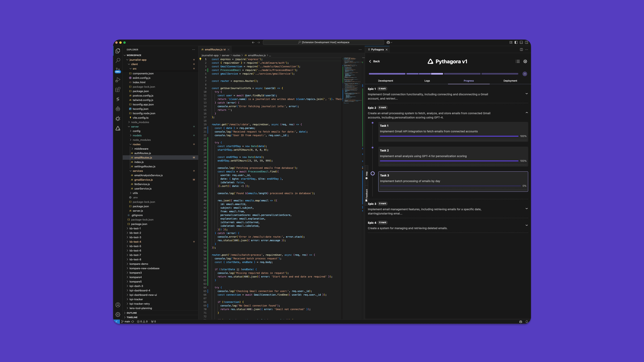Open the Run and Debug view
The image size is (644, 362).
118,80
